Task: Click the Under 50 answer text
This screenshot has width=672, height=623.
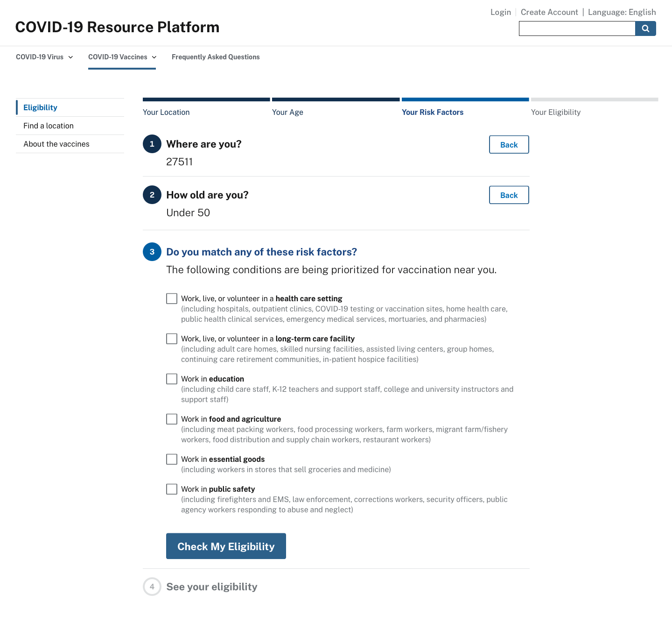Action: [188, 212]
